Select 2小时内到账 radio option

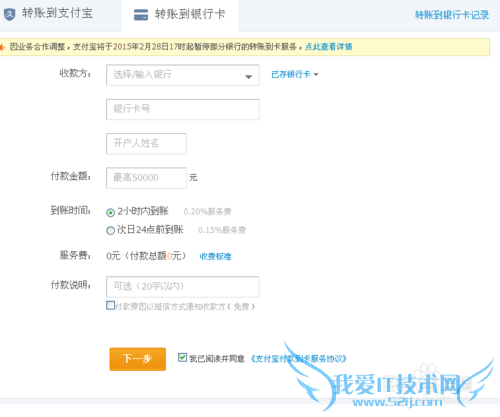[x=110, y=212]
